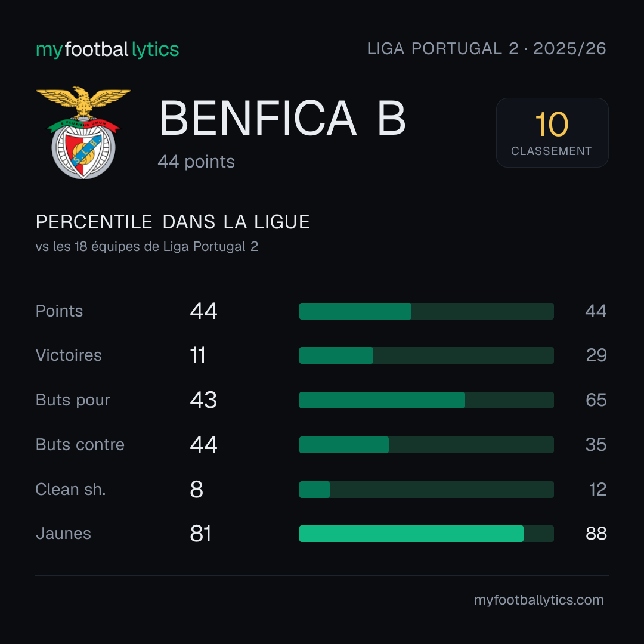The height and width of the screenshot is (644, 644).
Task: Select the 44 points subtitle
Action: point(196,162)
